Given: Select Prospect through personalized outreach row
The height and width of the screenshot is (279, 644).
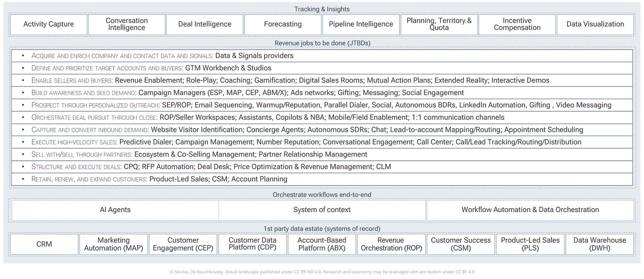Looking at the screenshot, I should [322, 105].
